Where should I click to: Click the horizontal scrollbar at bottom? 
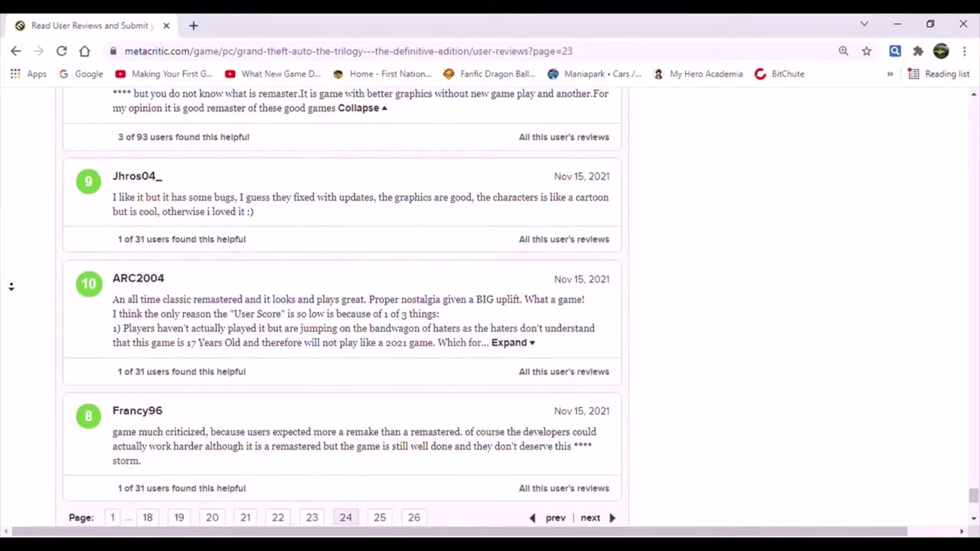(460, 531)
